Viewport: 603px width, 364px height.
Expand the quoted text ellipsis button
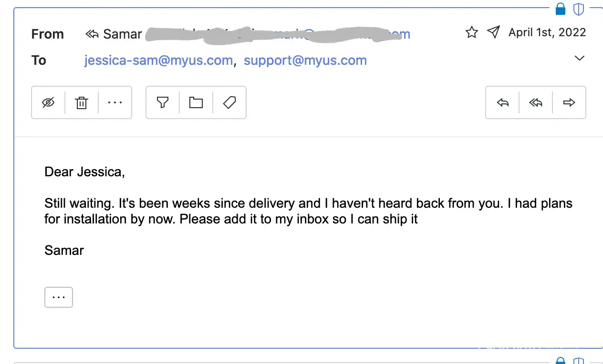tap(59, 297)
